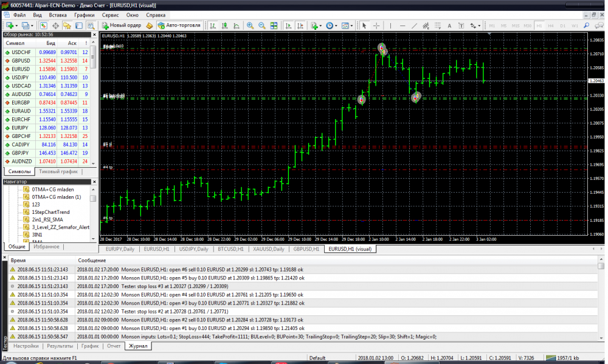Open the Сервис menu
The width and height of the screenshot is (608, 364).
pyautogui.click(x=110, y=15)
